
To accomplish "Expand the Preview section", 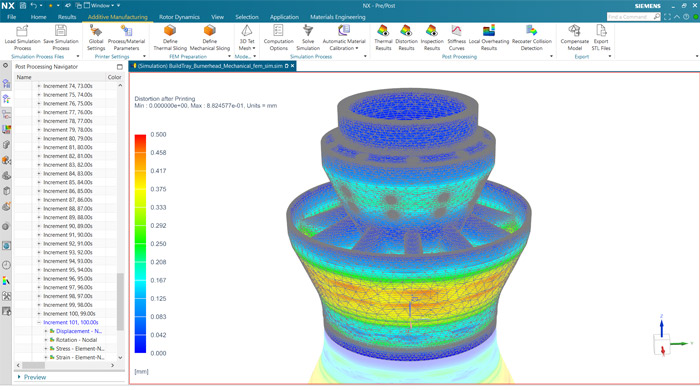I will [x=19, y=377].
